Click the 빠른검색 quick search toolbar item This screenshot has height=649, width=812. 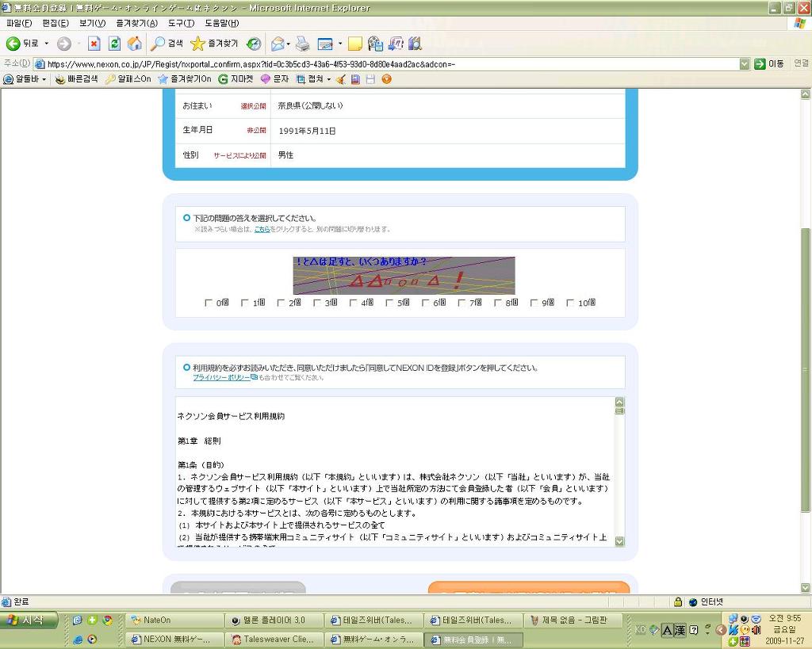click(76, 79)
